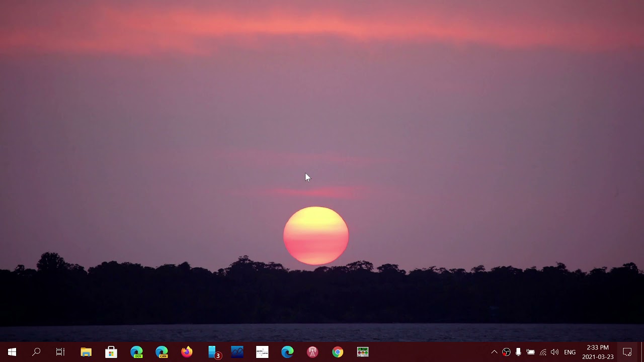Open the Windows Start menu

(12, 352)
